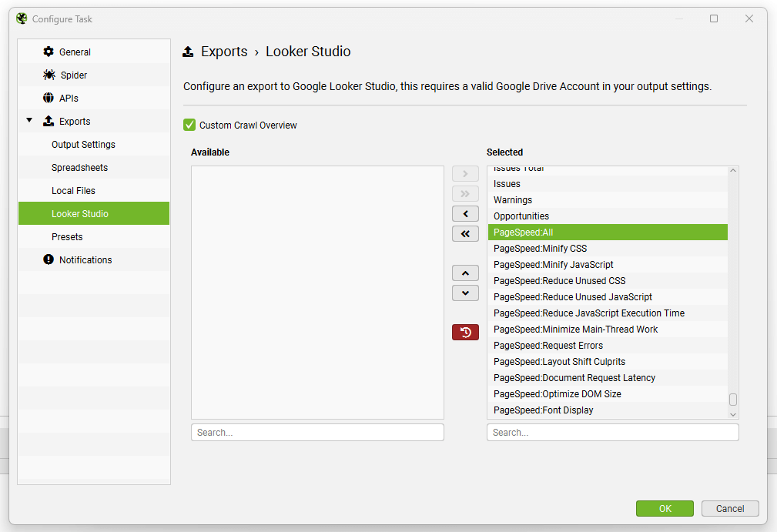
Task: Click the remove selected item left-arrow button
Action: [x=465, y=214]
